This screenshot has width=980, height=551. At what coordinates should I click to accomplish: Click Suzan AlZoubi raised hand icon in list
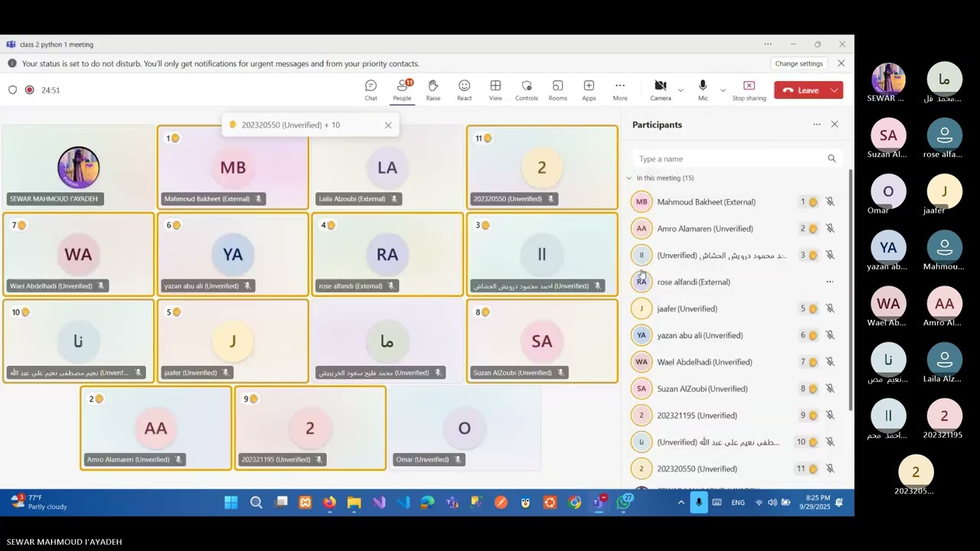[813, 389]
